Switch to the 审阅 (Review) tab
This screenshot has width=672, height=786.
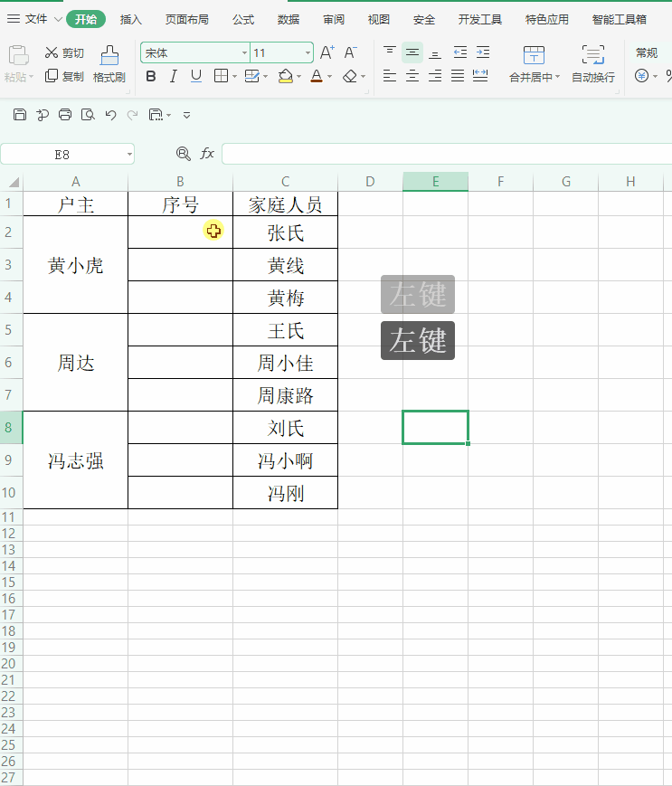tap(333, 19)
